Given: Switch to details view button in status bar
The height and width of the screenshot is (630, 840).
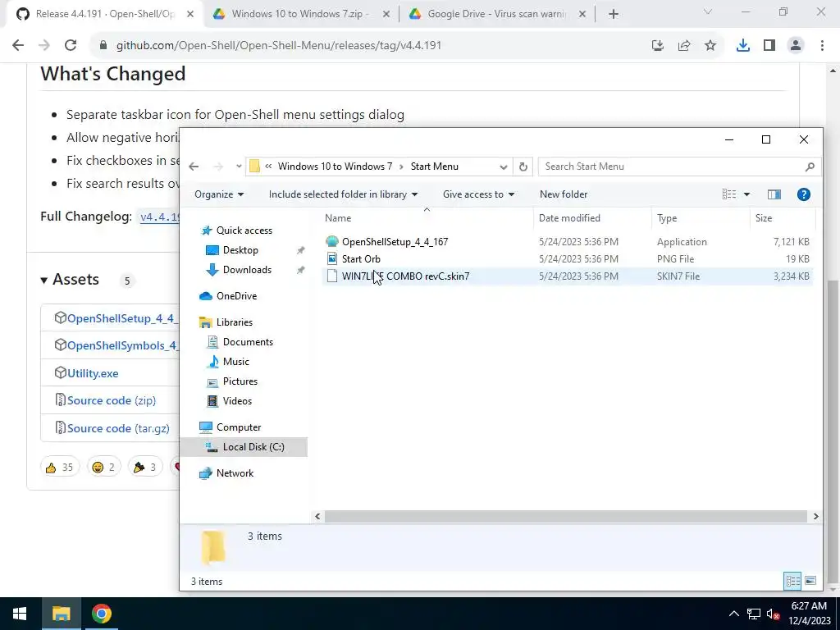Looking at the screenshot, I should pos(793,582).
